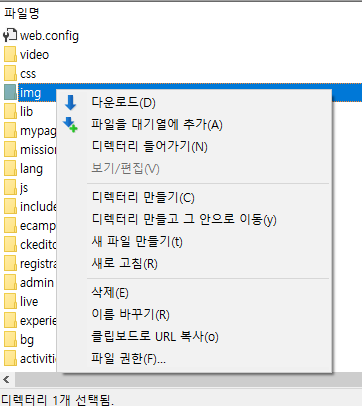Click the folder icon beside activiti
362x406 pixels.
pyautogui.click(x=10, y=359)
